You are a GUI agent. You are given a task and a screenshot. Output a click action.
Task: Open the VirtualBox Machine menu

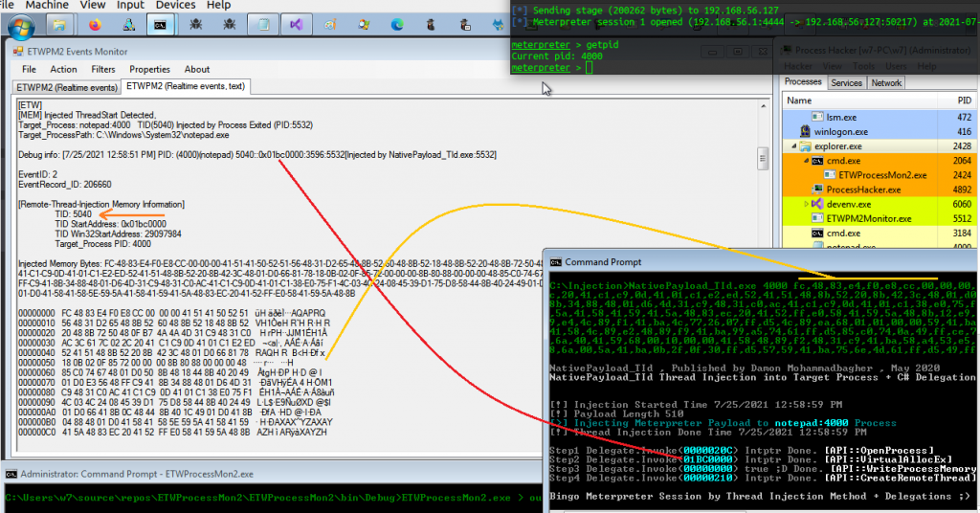point(47,5)
